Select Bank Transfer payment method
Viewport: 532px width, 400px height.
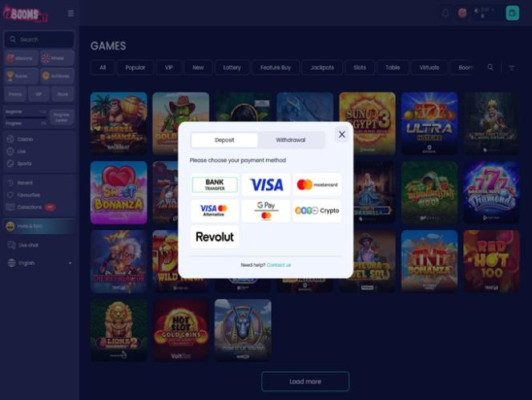click(215, 184)
